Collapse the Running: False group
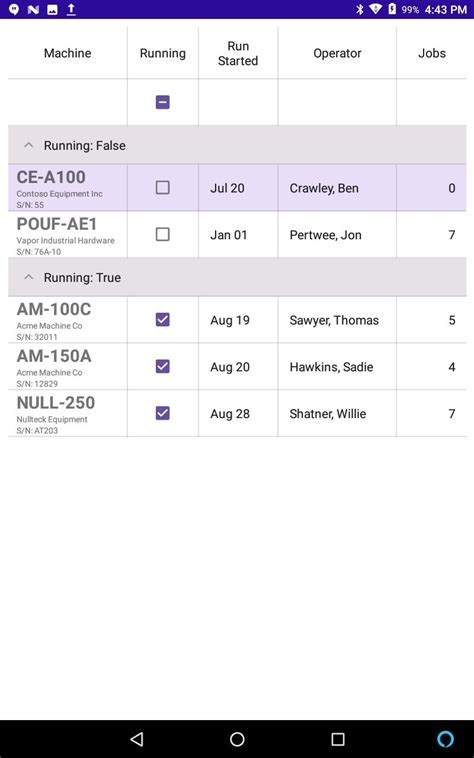The image size is (474, 758). 29,145
